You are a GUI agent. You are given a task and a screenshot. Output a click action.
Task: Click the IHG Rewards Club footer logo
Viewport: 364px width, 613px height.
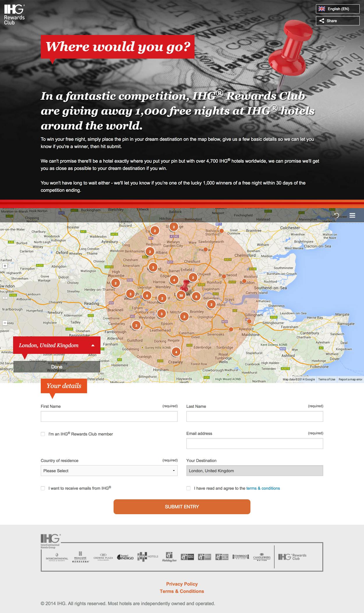tap(292, 557)
